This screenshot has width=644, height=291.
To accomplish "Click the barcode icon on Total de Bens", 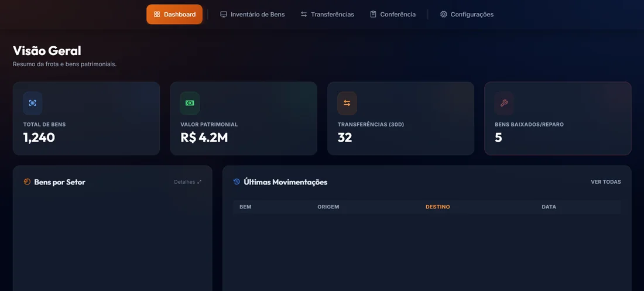I will tap(32, 103).
